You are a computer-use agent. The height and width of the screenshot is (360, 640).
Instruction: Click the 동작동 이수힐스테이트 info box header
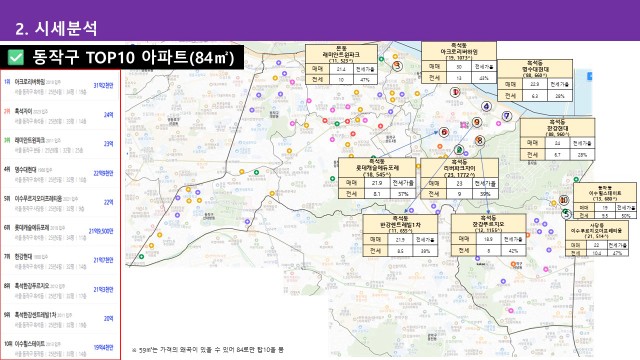click(604, 193)
